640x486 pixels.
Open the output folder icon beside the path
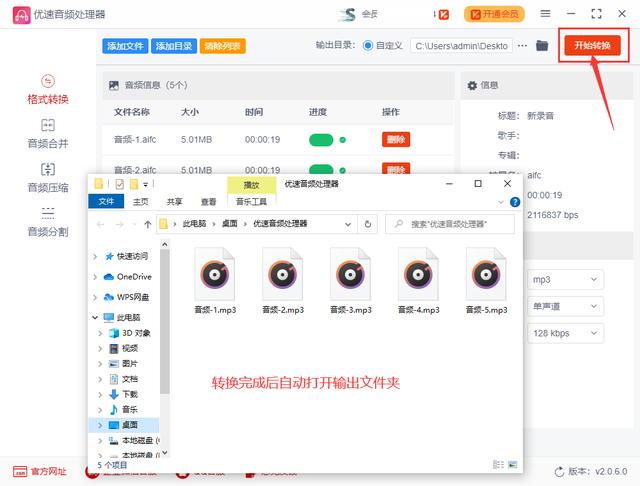pyautogui.click(x=542, y=45)
